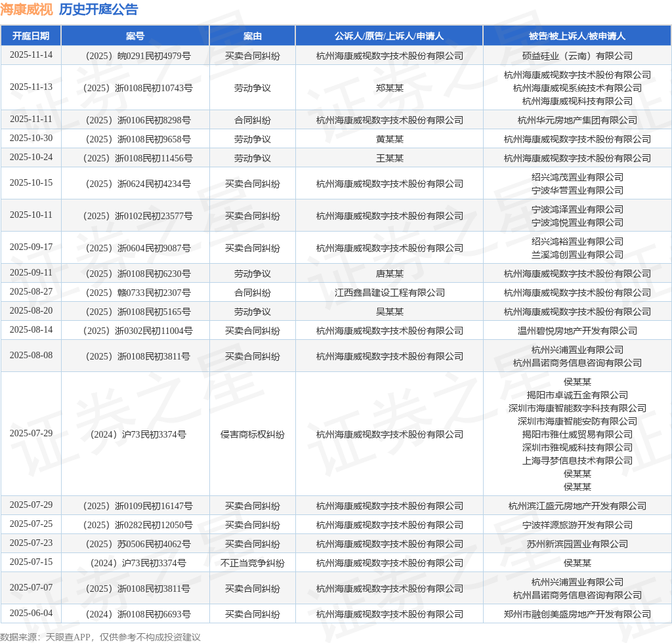
Task: Select case number (2025)浙0102民初23577号
Action: point(138,216)
